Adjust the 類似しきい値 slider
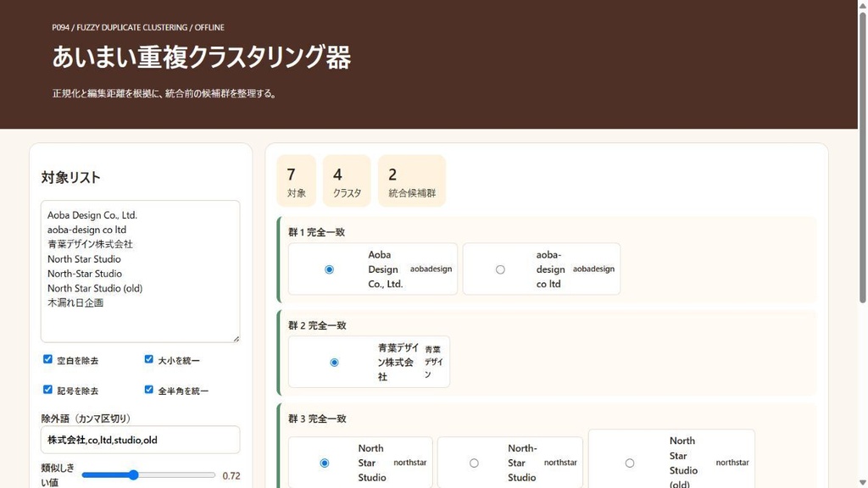Image resolution: width=868 pixels, height=488 pixels. (x=148, y=475)
